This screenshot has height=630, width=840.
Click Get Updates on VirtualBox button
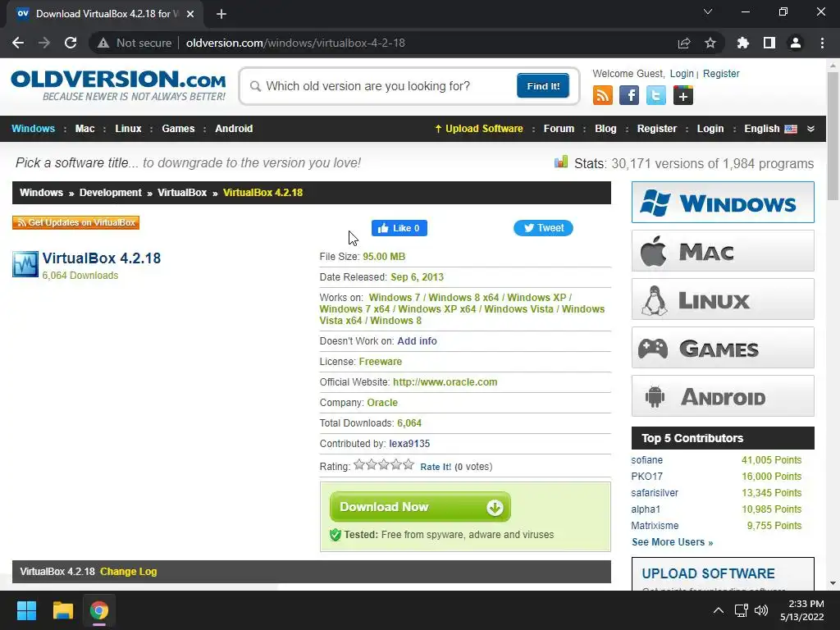(75, 222)
